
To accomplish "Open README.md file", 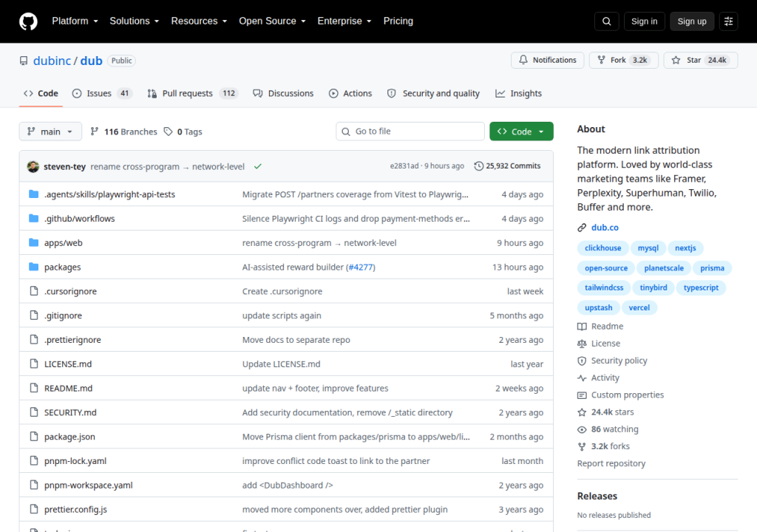I will pos(68,388).
